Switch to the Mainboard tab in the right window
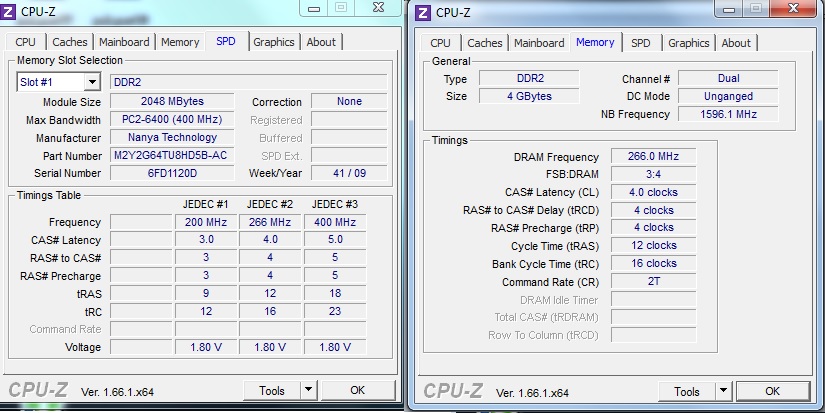This screenshot has width=825, height=413. (539, 43)
